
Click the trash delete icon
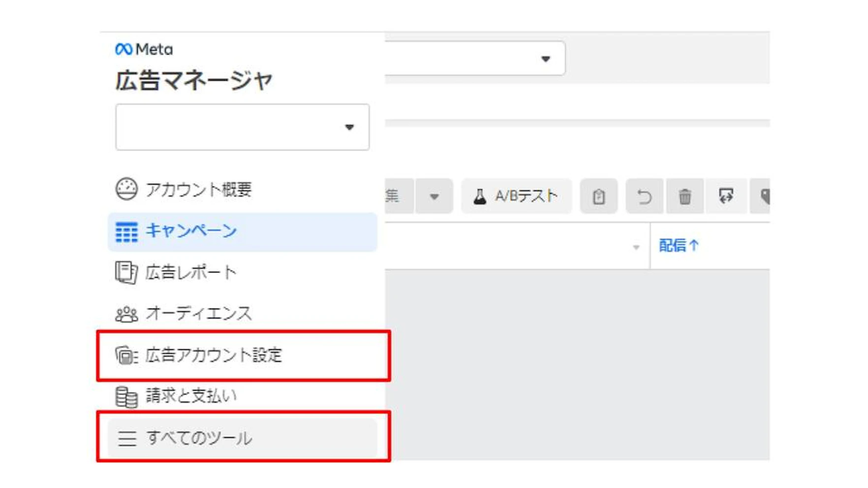[x=684, y=196]
